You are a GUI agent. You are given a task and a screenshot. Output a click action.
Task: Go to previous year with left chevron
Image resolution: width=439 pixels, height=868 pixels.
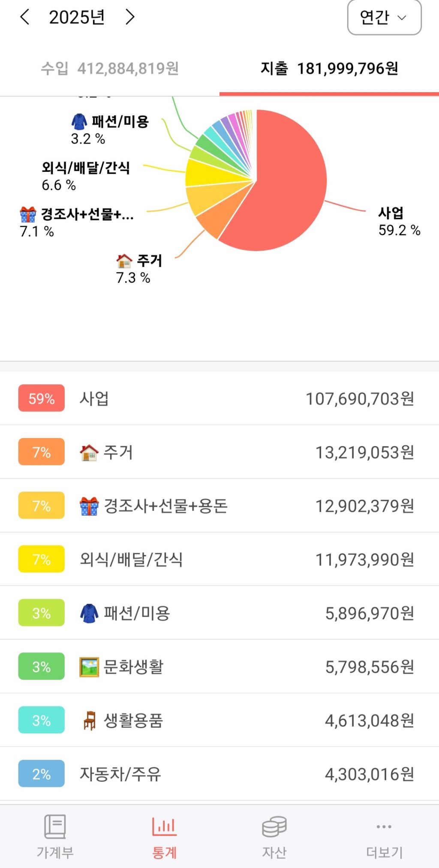pos(25,17)
